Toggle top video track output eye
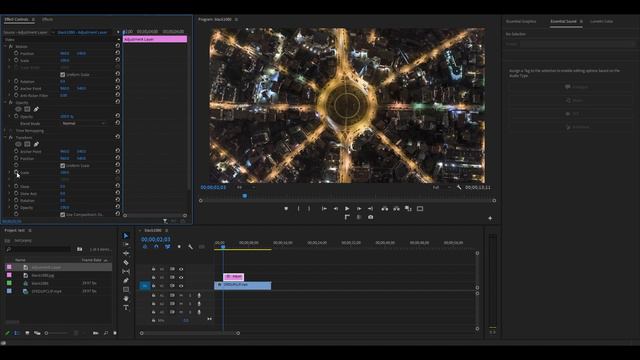 (x=181, y=269)
